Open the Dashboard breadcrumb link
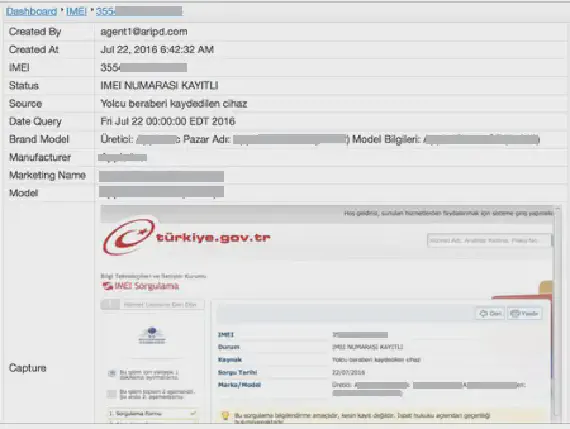This screenshot has height=429, width=570. pyautogui.click(x=32, y=12)
